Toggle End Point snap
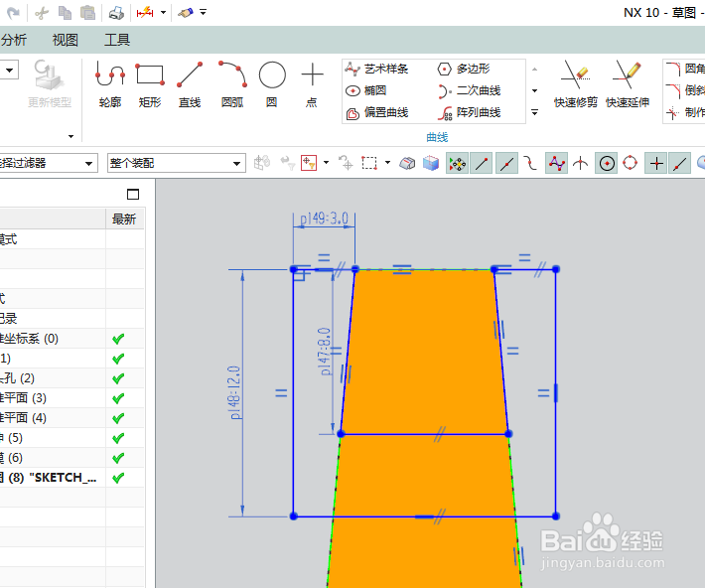The height and width of the screenshot is (588, 705). pos(482,163)
